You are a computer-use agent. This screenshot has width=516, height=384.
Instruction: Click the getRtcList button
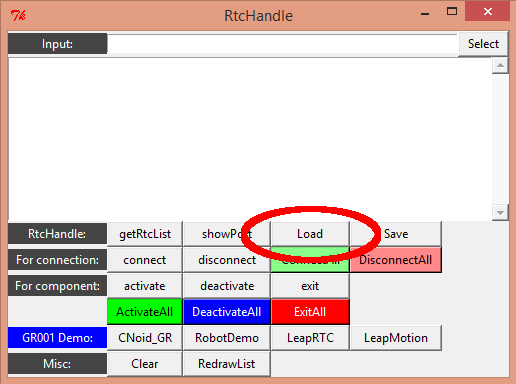145,234
